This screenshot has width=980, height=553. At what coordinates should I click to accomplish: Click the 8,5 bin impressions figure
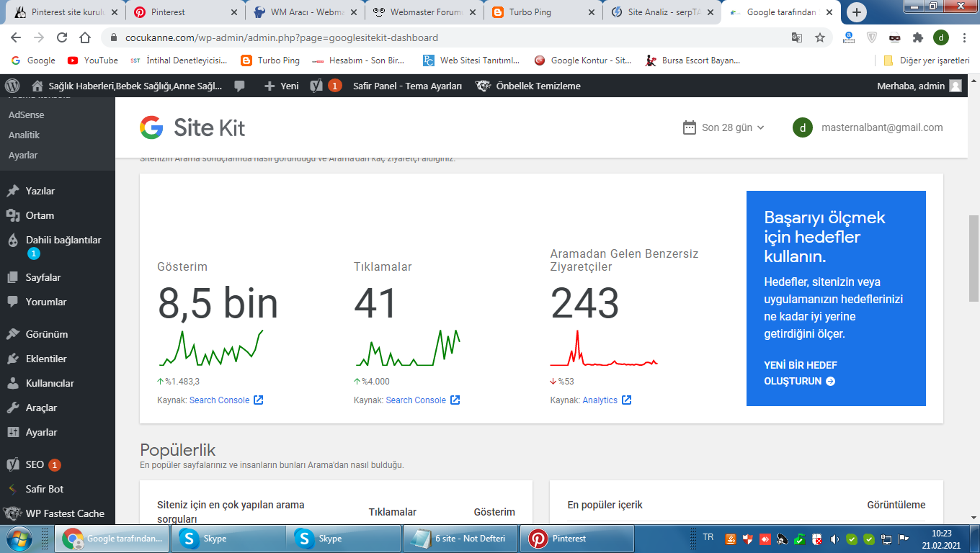[x=218, y=302]
